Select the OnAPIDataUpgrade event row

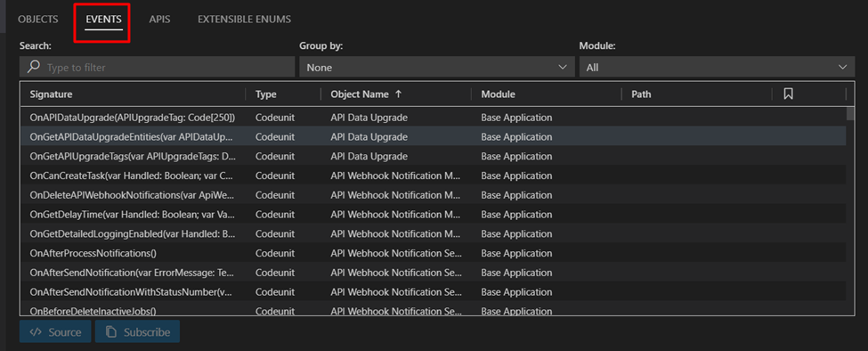(433, 118)
